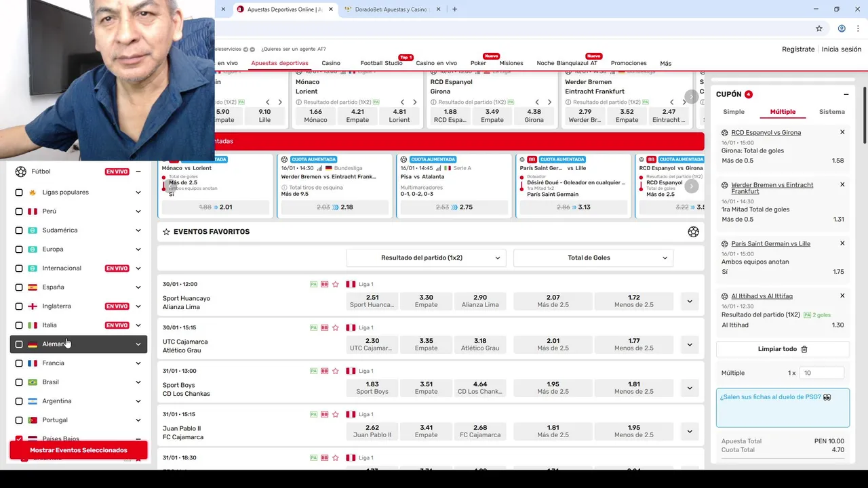The height and width of the screenshot is (488, 868).
Task: Expand more markets for Juan Pablo II match
Action: [x=690, y=432]
